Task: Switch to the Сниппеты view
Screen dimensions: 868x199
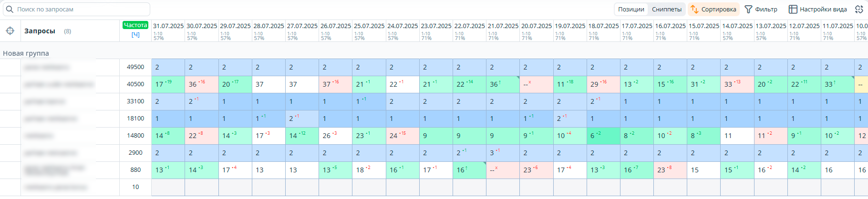Action: (666, 9)
